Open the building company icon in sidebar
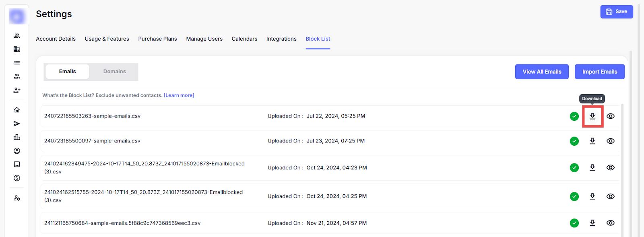Viewport: 644px width, 237px height. pyautogui.click(x=17, y=49)
